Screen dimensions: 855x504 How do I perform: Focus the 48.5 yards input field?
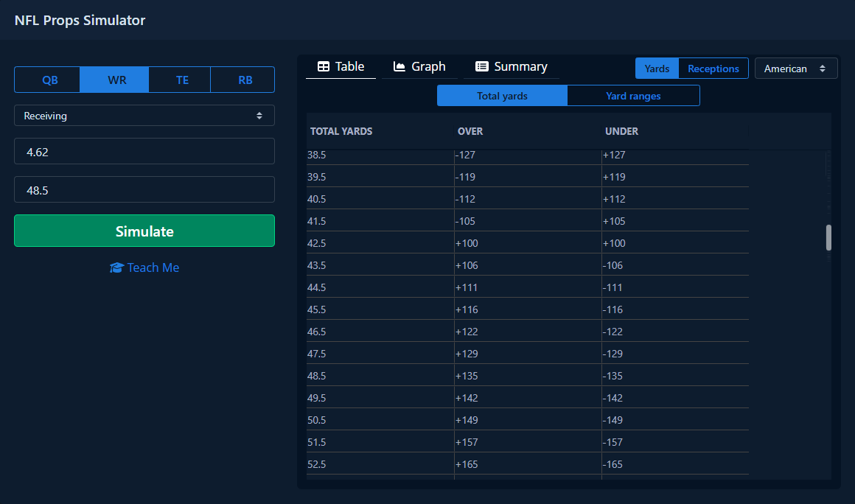tap(144, 190)
